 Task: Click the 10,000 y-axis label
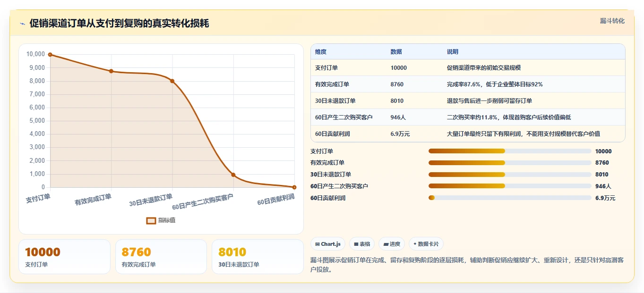[35, 54]
